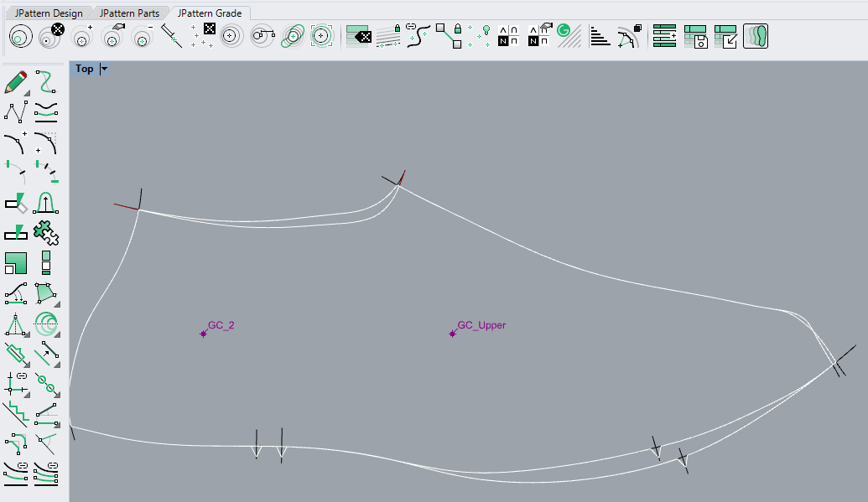This screenshot has width=868, height=502.
Task: Open the Top viewport dropdown arrow
Action: pyautogui.click(x=104, y=70)
